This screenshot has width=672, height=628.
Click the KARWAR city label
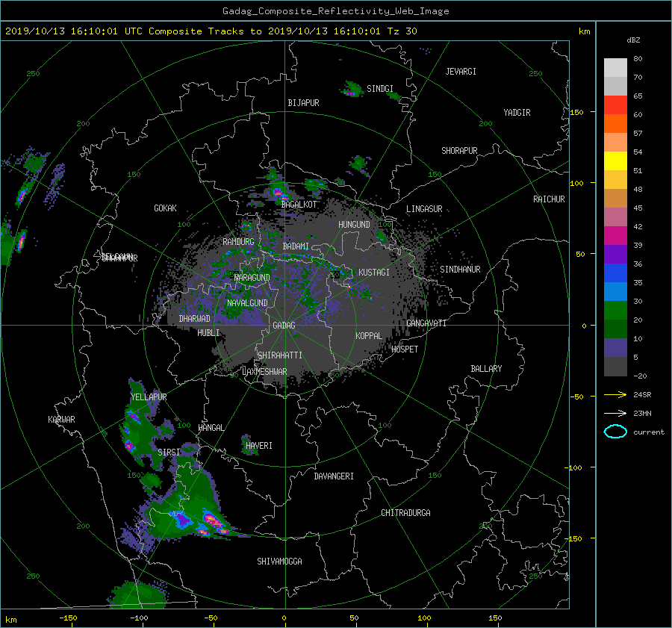point(62,420)
